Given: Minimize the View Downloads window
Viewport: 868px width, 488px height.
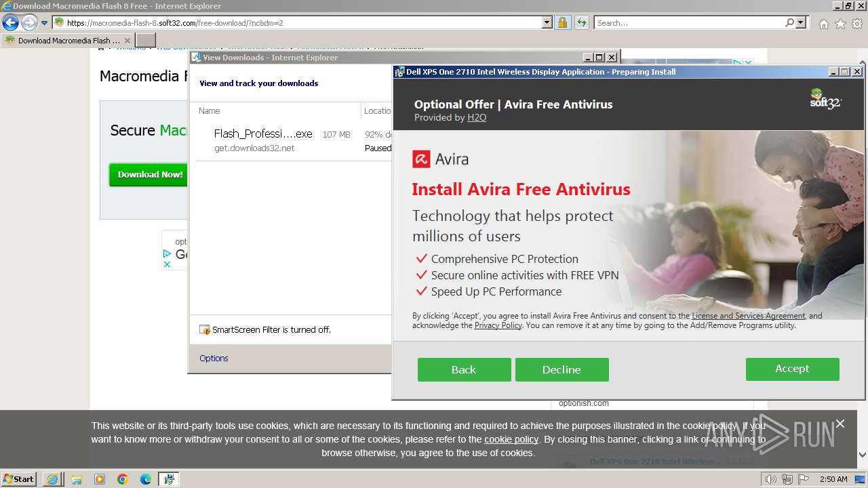Looking at the screenshot, I should click(588, 58).
